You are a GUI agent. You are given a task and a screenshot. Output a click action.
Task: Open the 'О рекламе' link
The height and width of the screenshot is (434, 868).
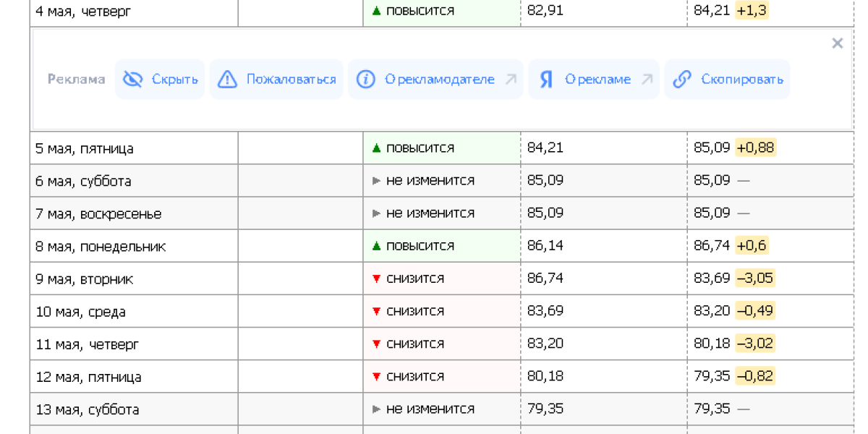point(597,80)
